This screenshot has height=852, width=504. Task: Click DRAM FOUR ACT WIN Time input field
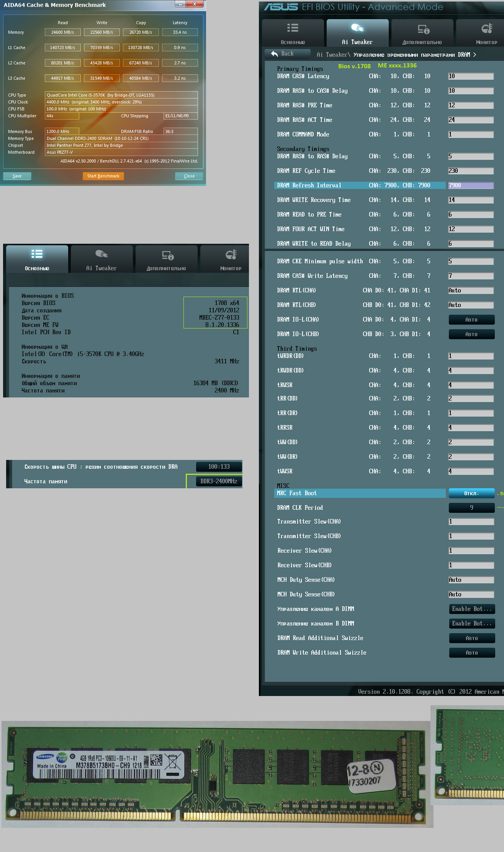tap(471, 229)
